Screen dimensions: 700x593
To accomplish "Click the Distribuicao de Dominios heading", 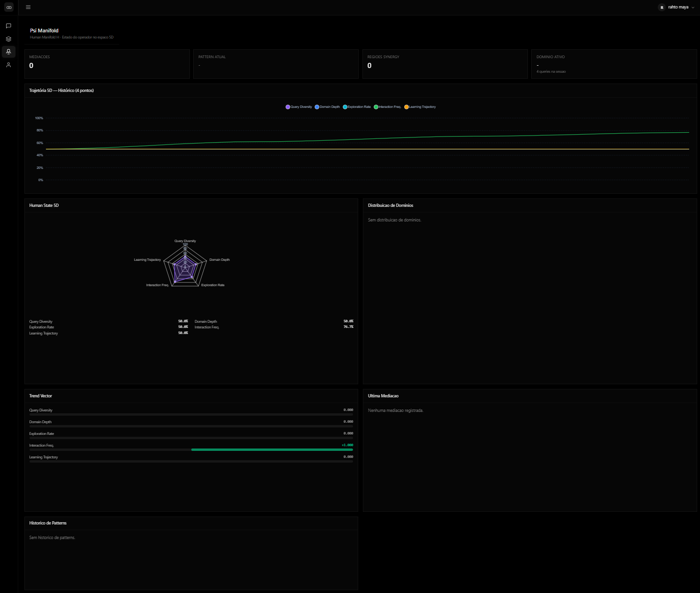I will tap(391, 205).
